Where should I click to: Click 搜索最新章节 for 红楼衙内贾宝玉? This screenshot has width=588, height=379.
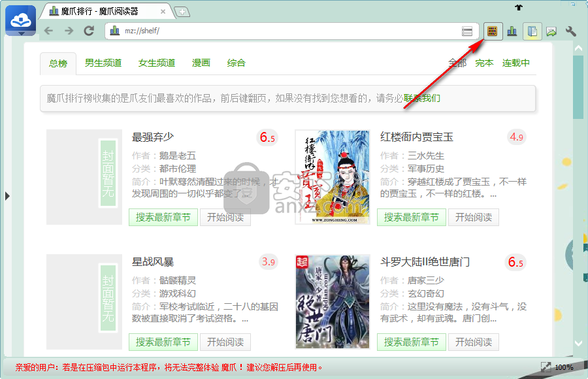click(411, 217)
